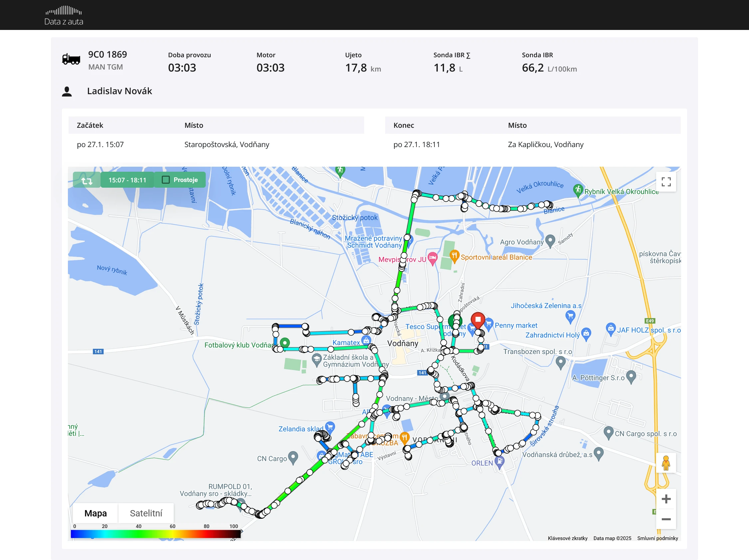Screen dimensions: 749x560
Task: Zoom in the map with plus button
Action: coord(666,499)
